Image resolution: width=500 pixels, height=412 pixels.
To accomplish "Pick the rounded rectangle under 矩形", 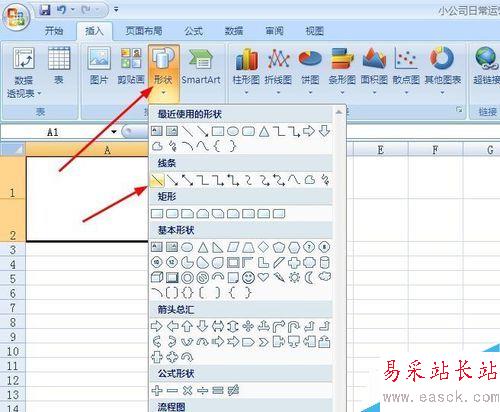I will (x=172, y=214).
